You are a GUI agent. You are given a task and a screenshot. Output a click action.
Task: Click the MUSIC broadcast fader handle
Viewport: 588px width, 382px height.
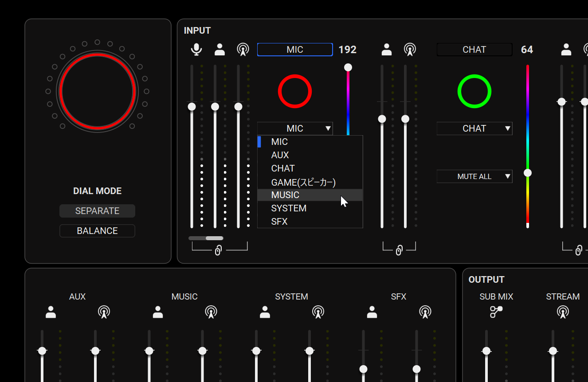(x=203, y=351)
